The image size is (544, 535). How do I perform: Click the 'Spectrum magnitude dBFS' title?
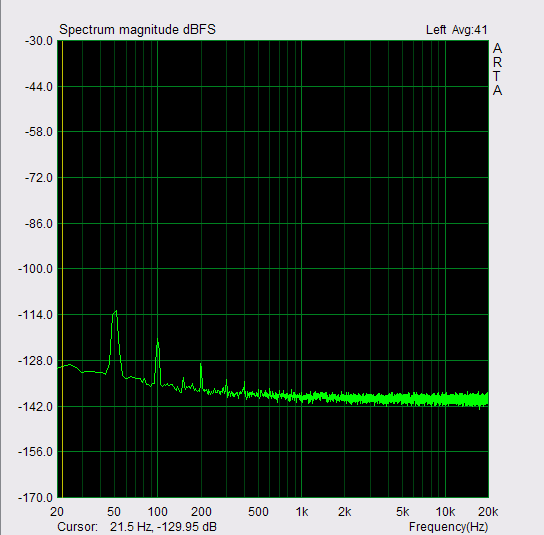pos(137,29)
